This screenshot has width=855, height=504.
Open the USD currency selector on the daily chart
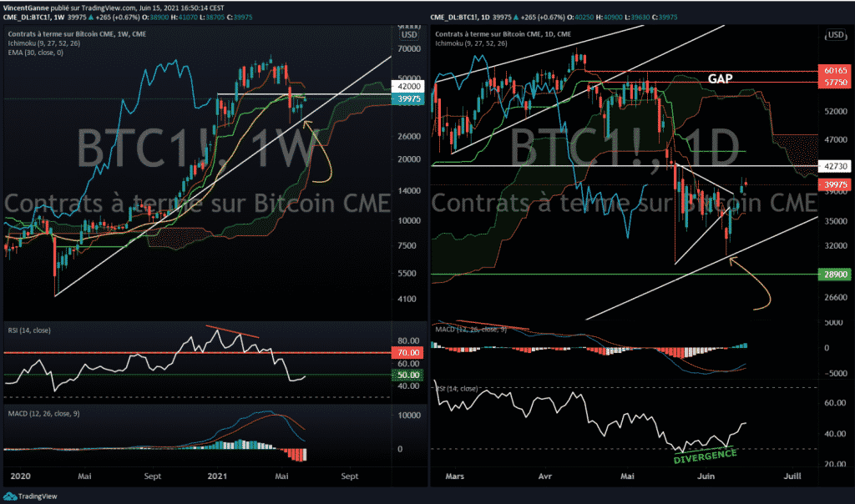(x=835, y=34)
